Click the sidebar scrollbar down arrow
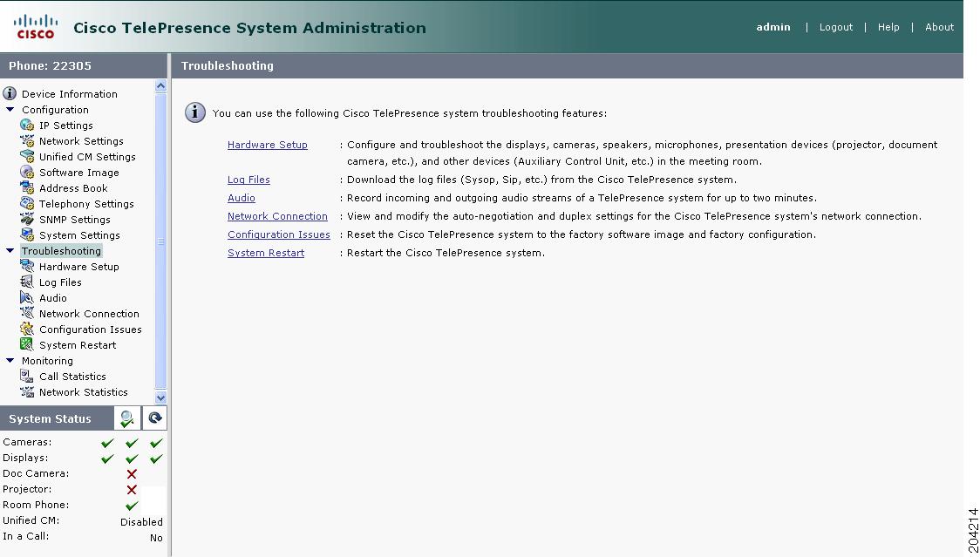The width and height of the screenshot is (980, 557). 160,397
